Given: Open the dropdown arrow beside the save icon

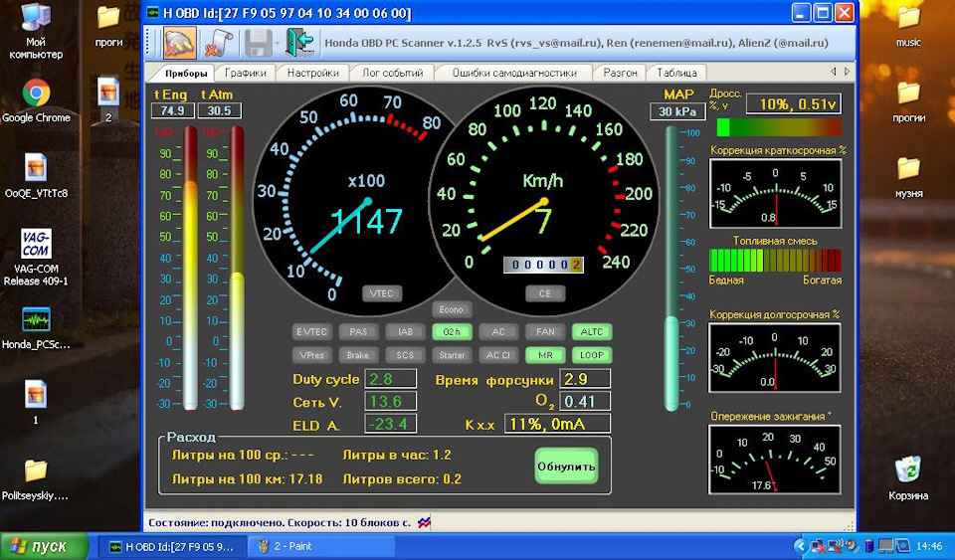Looking at the screenshot, I should click(278, 43).
